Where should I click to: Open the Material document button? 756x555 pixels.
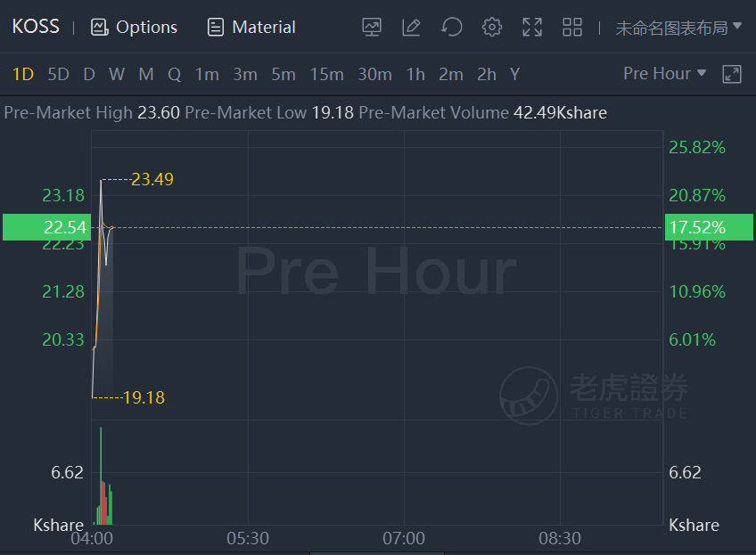251,27
